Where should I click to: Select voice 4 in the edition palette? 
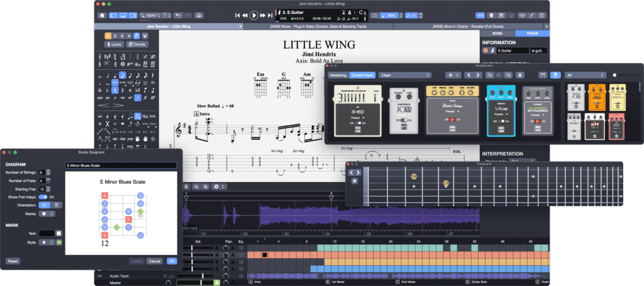click(129, 36)
